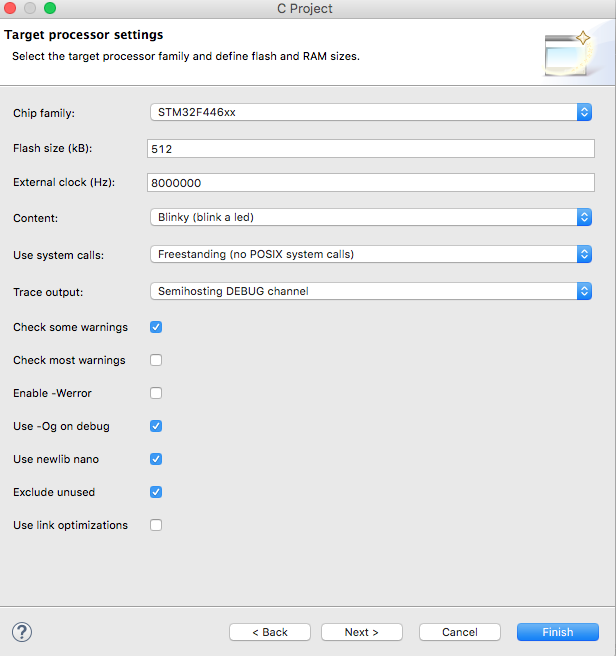Uncheck Check some warnings checkbox

point(156,327)
